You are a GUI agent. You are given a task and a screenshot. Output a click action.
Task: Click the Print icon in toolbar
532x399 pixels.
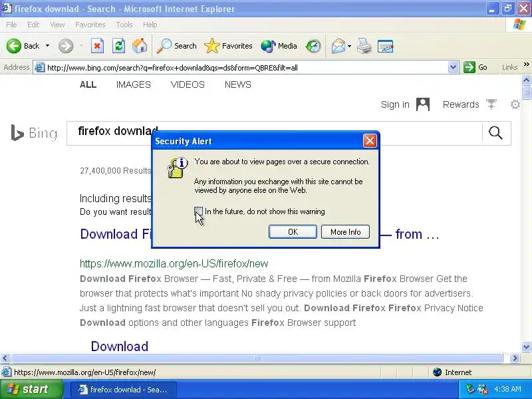pyautogui.click(x=364, y=46)
